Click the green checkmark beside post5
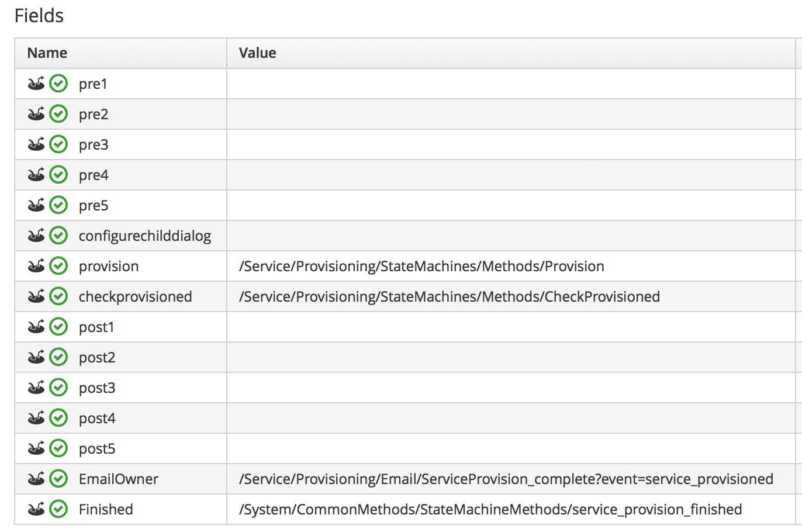 [58, 448]
